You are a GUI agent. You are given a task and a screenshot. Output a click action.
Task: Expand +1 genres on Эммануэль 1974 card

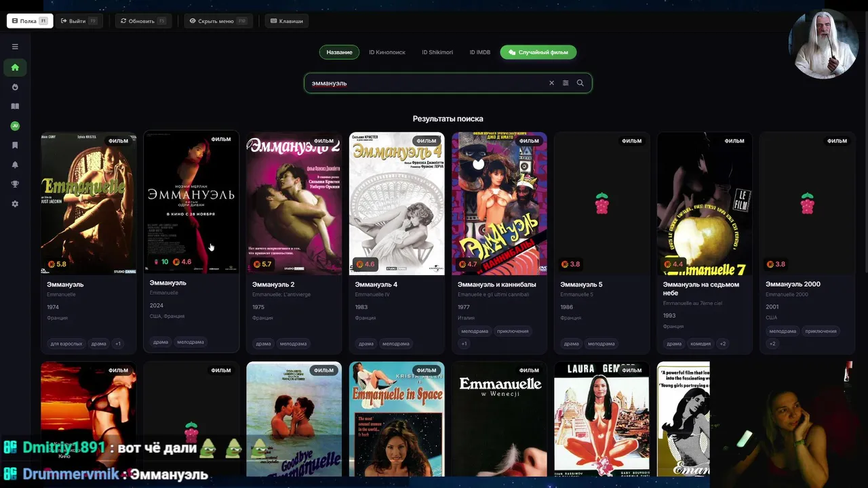coord(117,344)
